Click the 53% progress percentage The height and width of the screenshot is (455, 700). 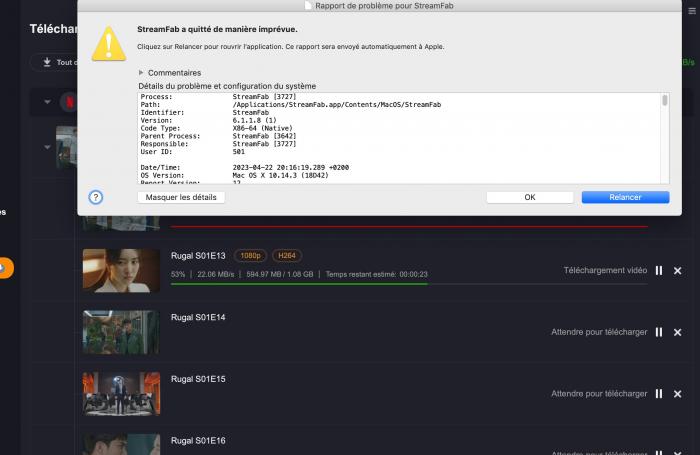[178, 274]
